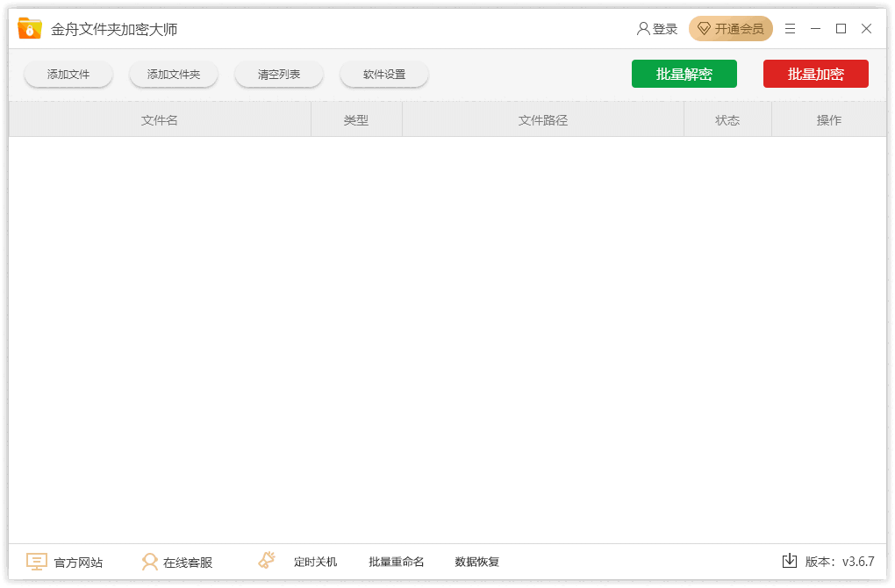Viewport: 895px width, 588px height.
Task: Clear the list with 清空列表
Action: click(x=279, y=75)
